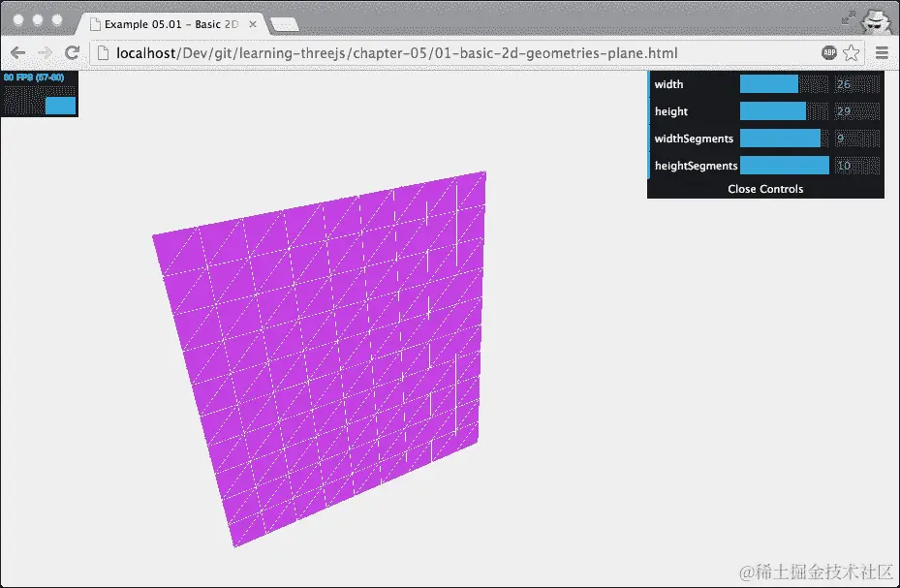Viewport: 900px width, 588px height.
Task: Click the back navigation arrow
Action: coord(18,52)
